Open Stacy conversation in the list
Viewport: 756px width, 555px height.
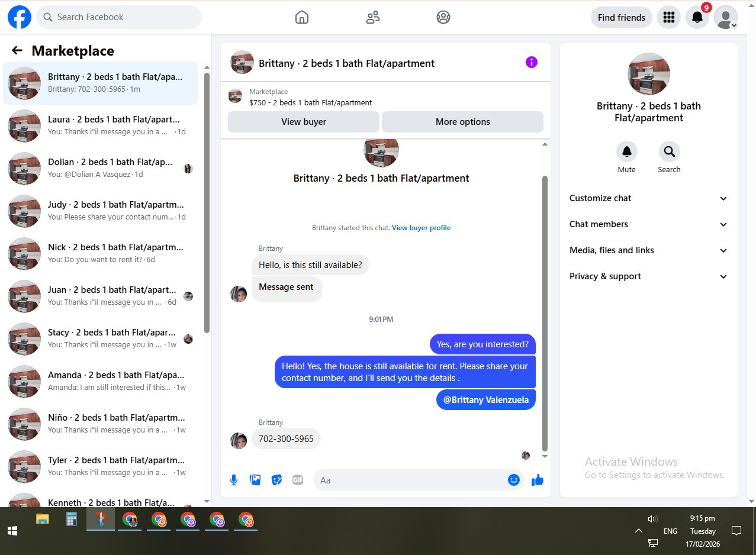pyautogui.click(x=101, y=339)
